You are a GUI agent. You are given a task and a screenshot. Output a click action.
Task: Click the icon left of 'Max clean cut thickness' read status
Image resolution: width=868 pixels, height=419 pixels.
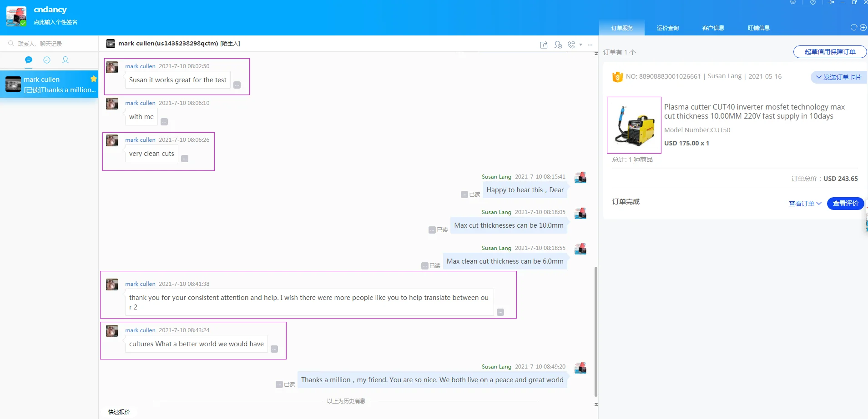click(424, 266)
